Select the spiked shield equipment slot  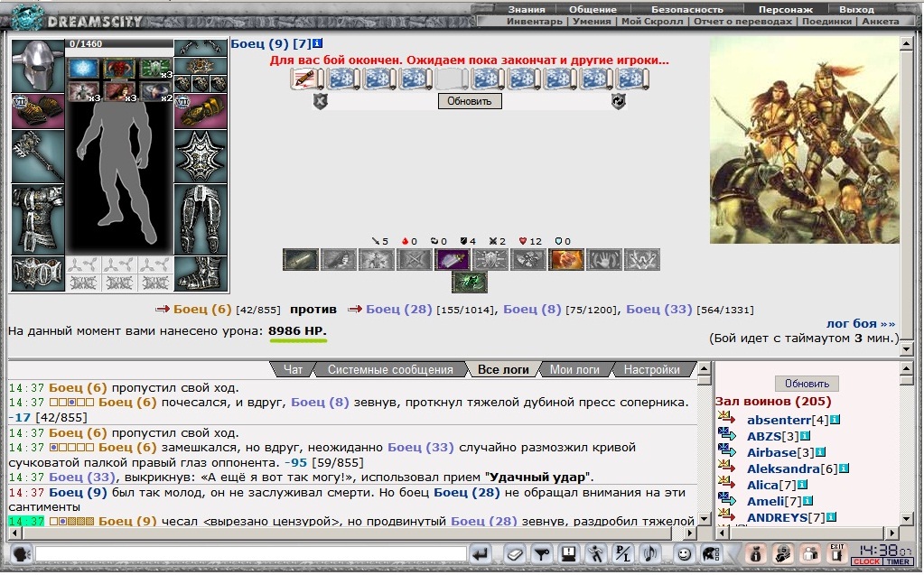pyautogui.click(x=201, y=156)
